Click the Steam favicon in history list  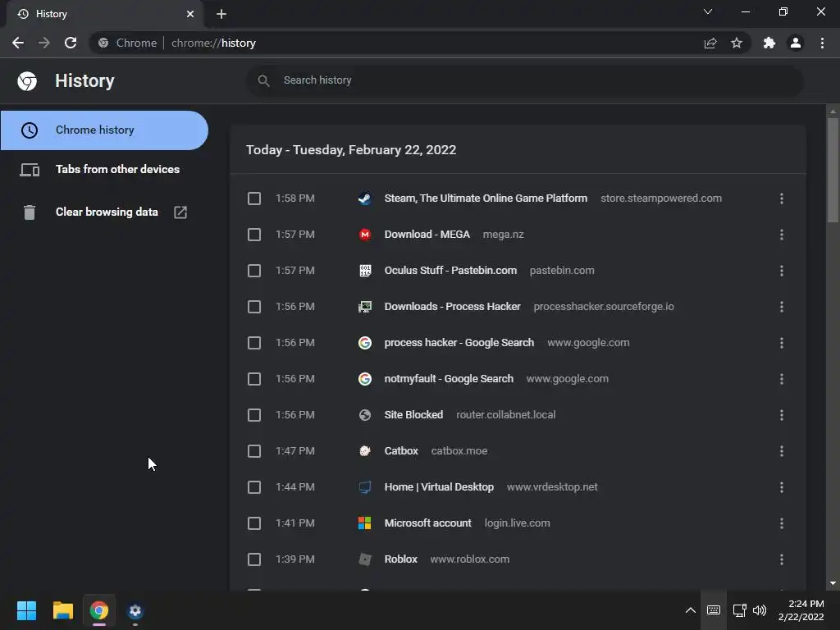coord(365,199)
